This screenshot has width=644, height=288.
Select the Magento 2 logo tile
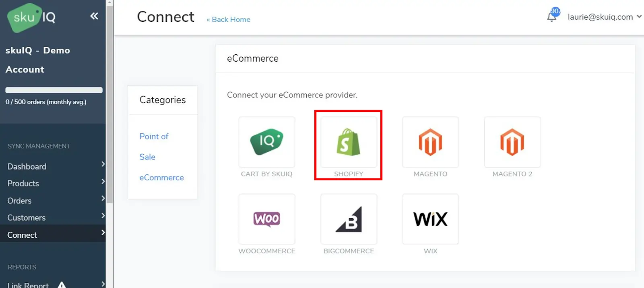pos(512,142)
